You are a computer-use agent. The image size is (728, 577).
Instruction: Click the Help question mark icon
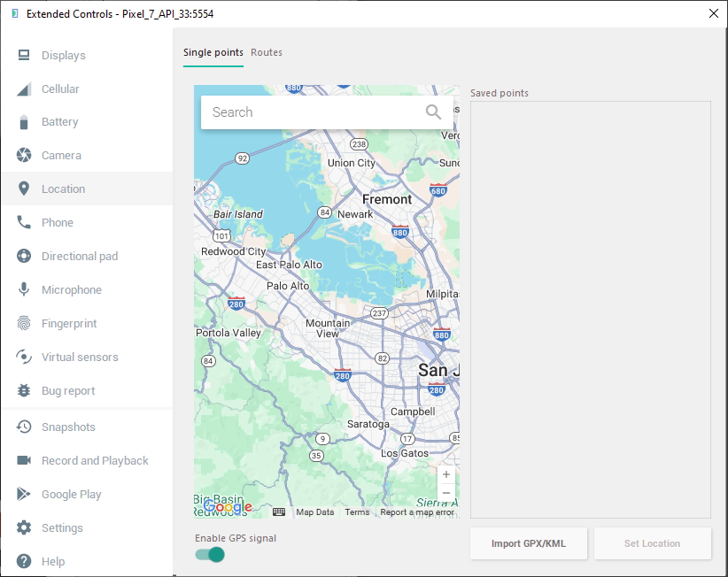tap(24, 561)
